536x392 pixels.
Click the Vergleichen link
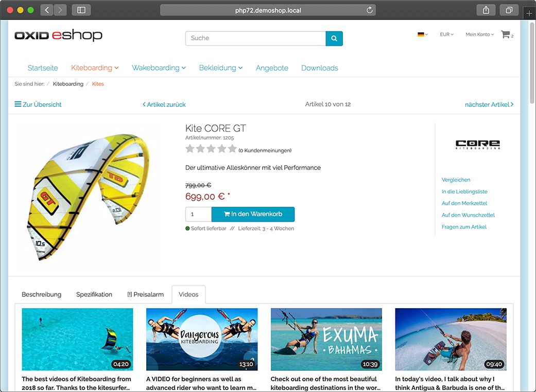pos(456,180)
